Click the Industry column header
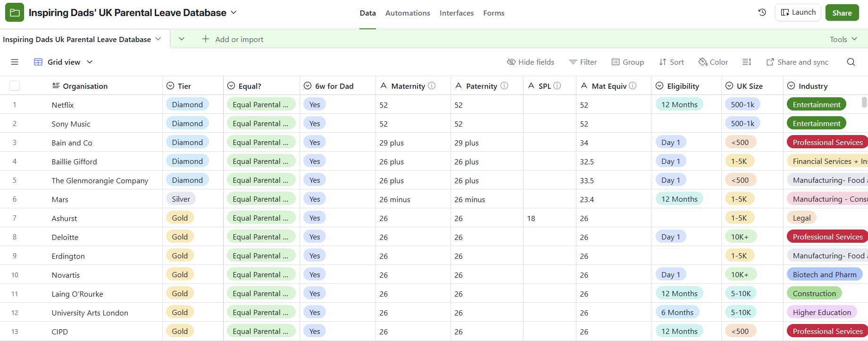This screenshot has height=341, width=868. coord(826,85)
